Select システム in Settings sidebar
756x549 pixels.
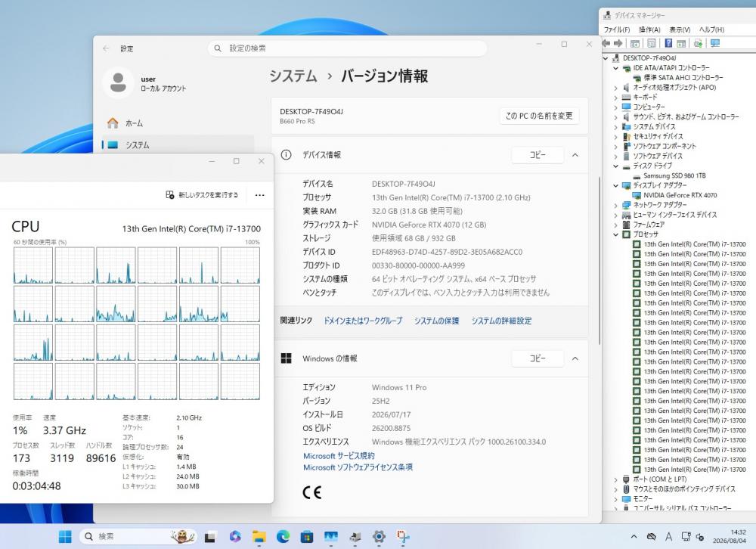176,144
